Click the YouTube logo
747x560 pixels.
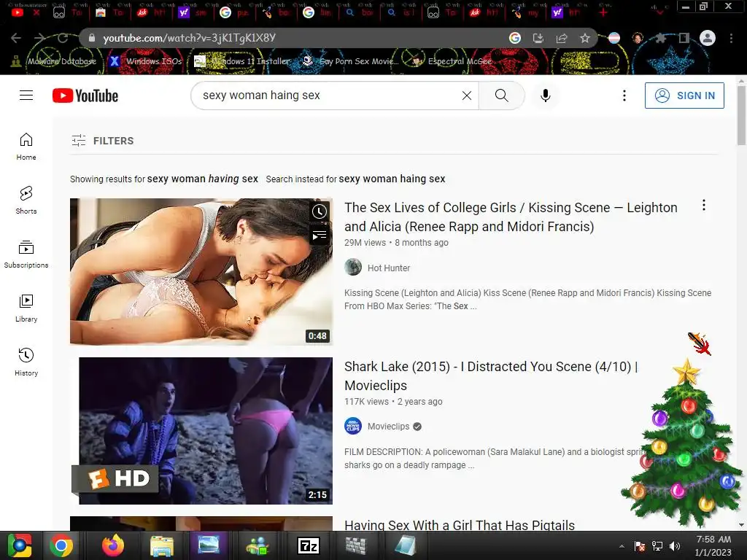click(x=85, y=96)
